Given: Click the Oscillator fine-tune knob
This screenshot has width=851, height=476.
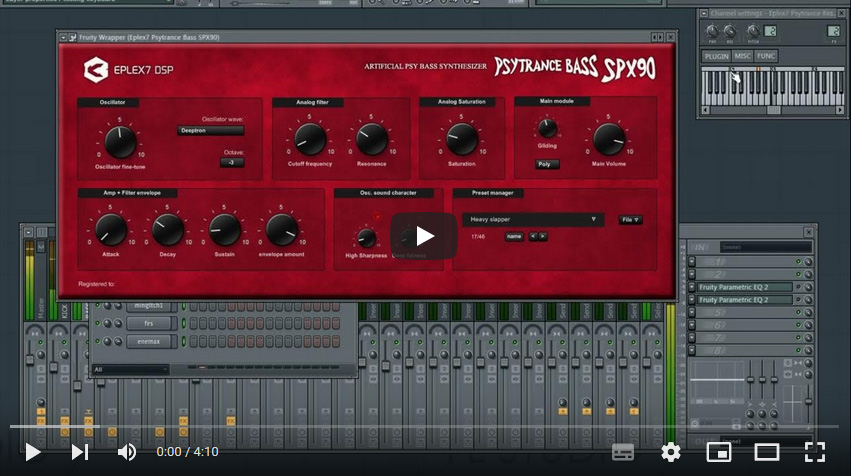Looking at the screenshot, I should [120, 142].
